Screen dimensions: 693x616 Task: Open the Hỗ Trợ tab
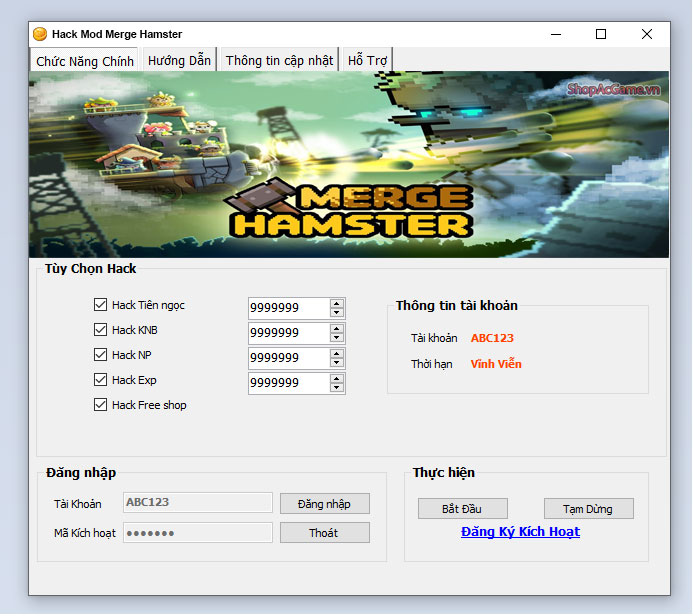coord(367,60)
